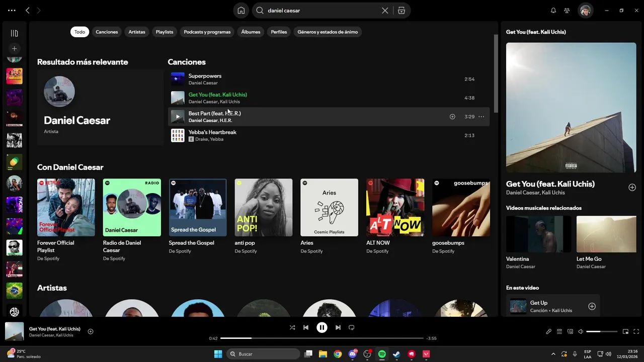Image resolution: width=644 pixels, height=362 pixels.
Task: Open Forever Official Playlist card
Action: point(66,220)
